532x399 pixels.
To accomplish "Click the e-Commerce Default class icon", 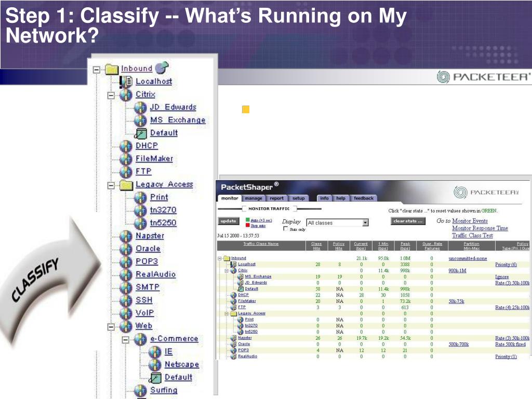I will pyautogui.click(x=155, y=378).
